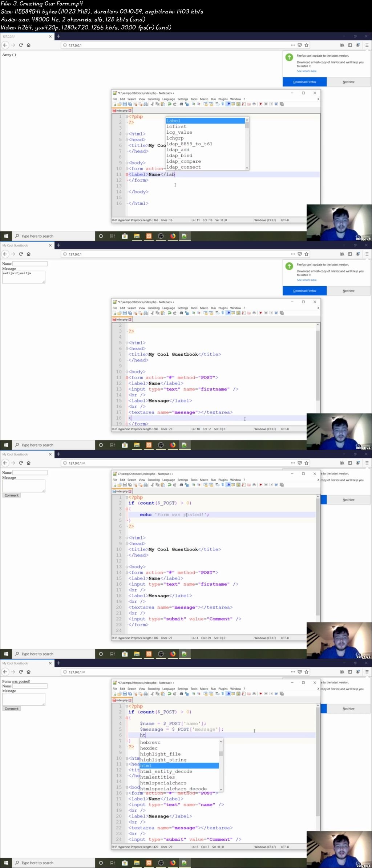Toggle Word wrap toolbar button in 00:01:30 frame
The height and width of the screenshot is (868, 372).
click(x=217, y=104)
